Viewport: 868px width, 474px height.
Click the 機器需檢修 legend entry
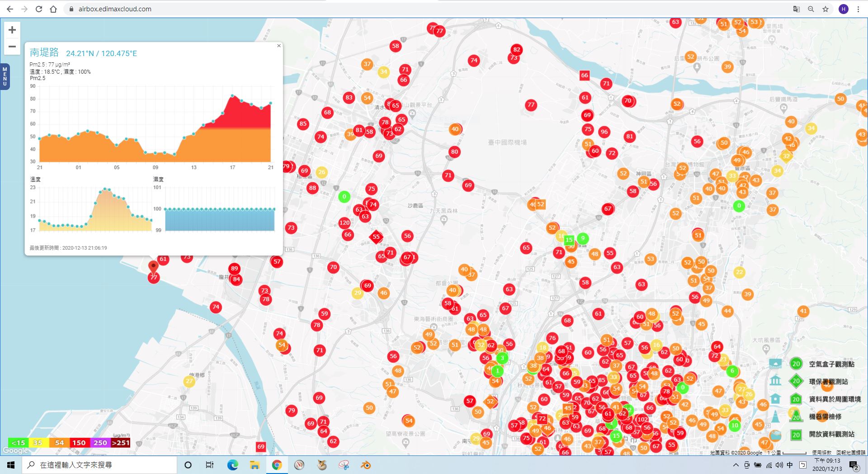click(825, 417)
